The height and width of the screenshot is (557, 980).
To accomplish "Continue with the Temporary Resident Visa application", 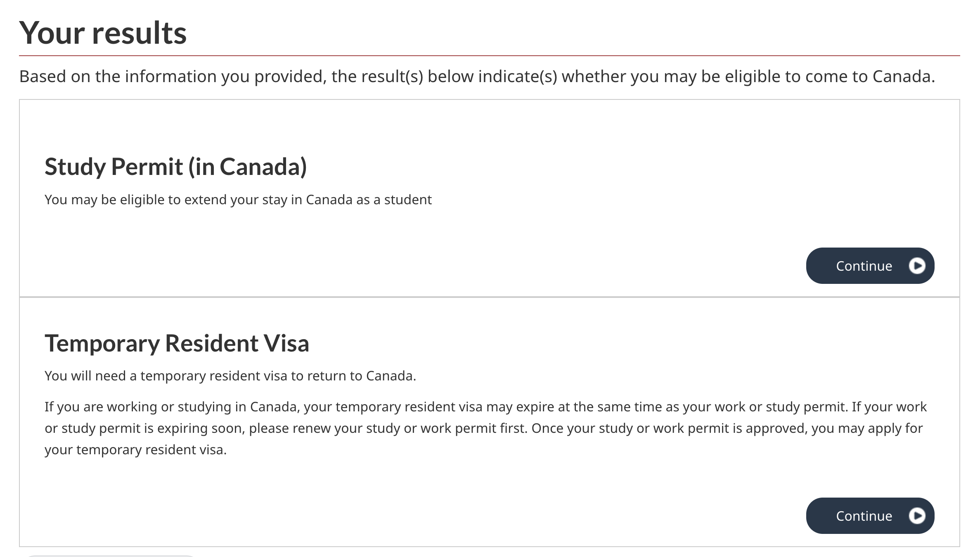I will click(x=869, y=516).
